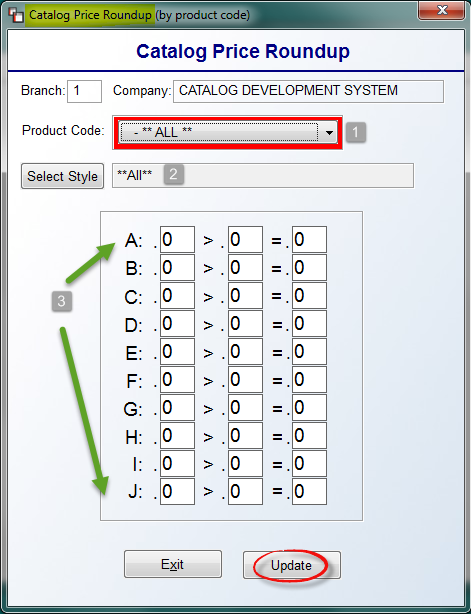The width and height of the screenshot is (471, 614).
Task: Click row A greater-than threshold field
Action: pyautogui.click(x=245, y=239)
